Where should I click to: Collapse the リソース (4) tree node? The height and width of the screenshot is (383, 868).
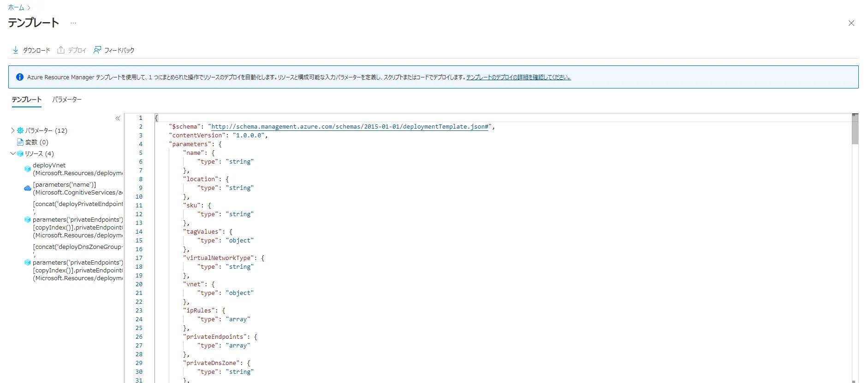coord(12,153)
